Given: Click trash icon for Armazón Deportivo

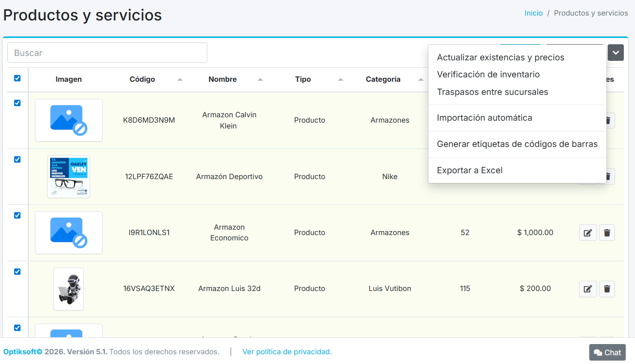Looking at the screenshot, I should [x=607, y=177].
